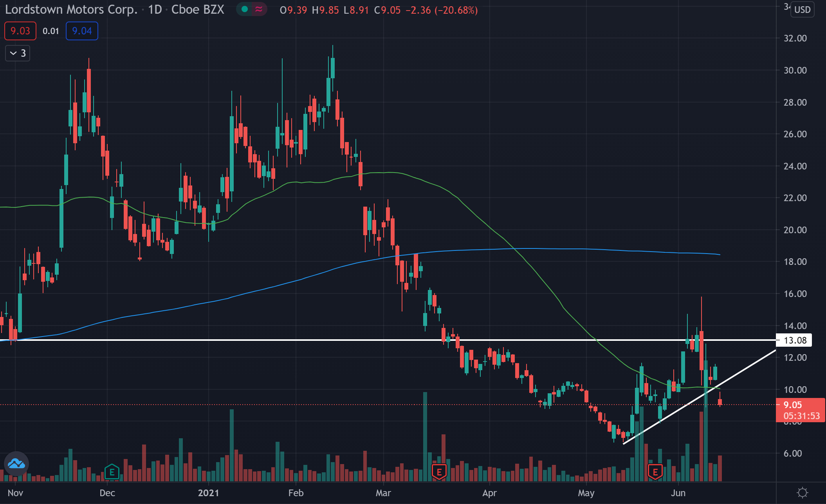Click the red 9.03 sell price button
Screen dimensions: 826x504
[x=20, y=31]
